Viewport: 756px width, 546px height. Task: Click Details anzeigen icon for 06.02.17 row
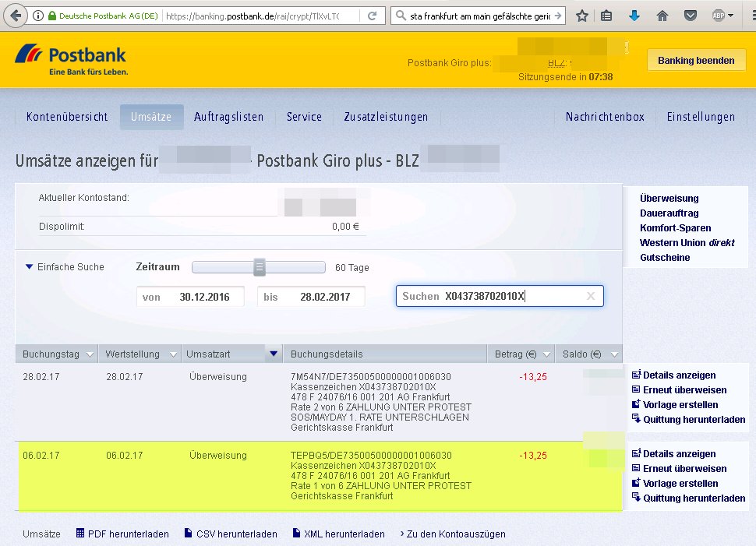click(637, 453)
